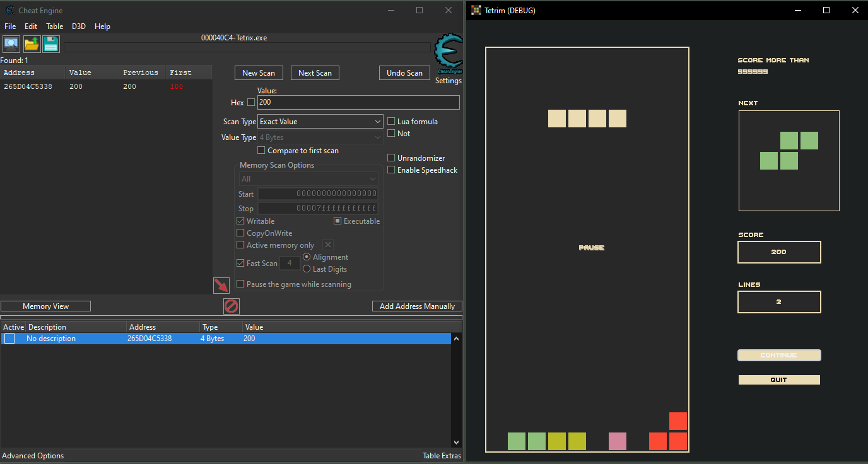Click value 200 in address table row
Image resolution: width=868 pixels, height=464 pixels.
point(250,339)
